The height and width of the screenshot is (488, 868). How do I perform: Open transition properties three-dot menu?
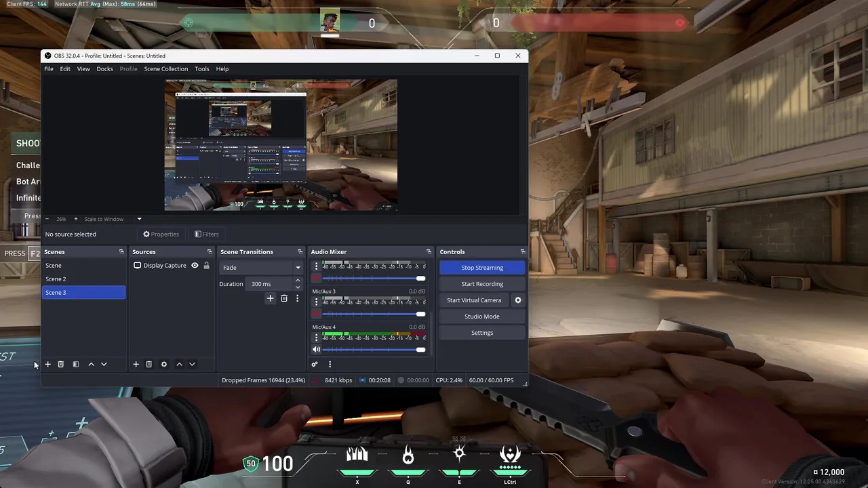point(297,298)
